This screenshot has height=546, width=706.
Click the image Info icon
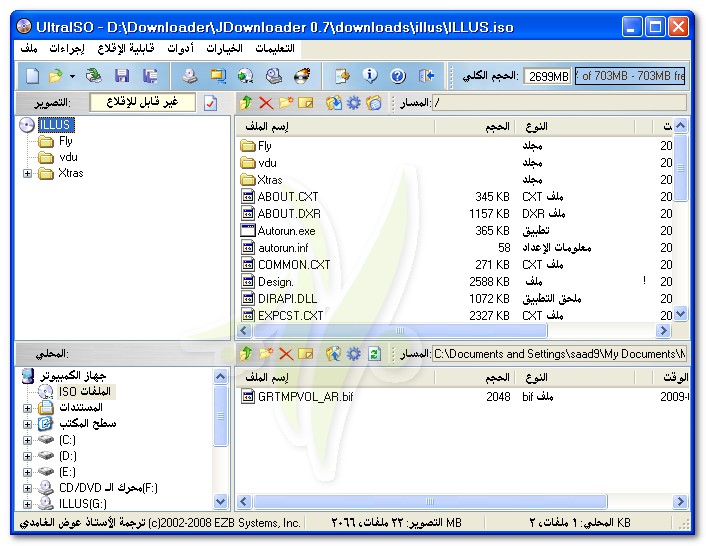click(370, 76)
